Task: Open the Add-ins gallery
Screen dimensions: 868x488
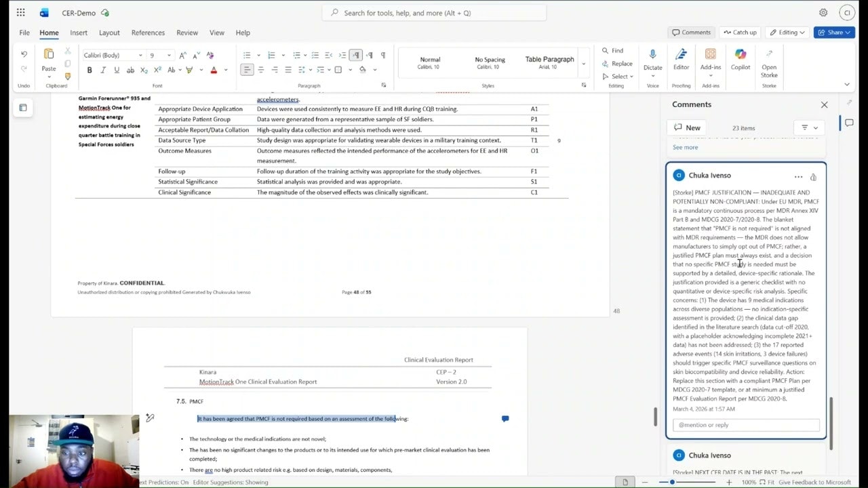Action: pyautogui.click(x=711, y=59)
